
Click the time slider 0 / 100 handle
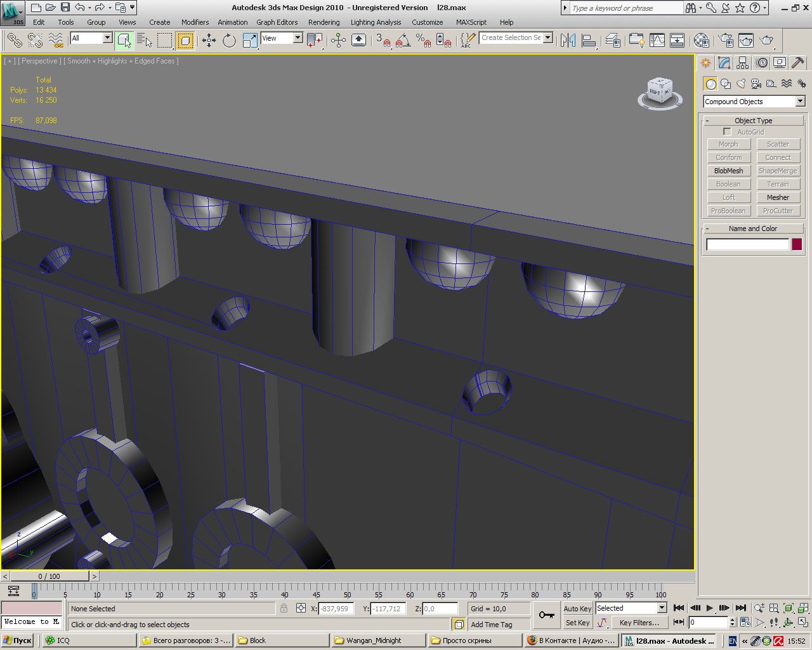(49, 576)
